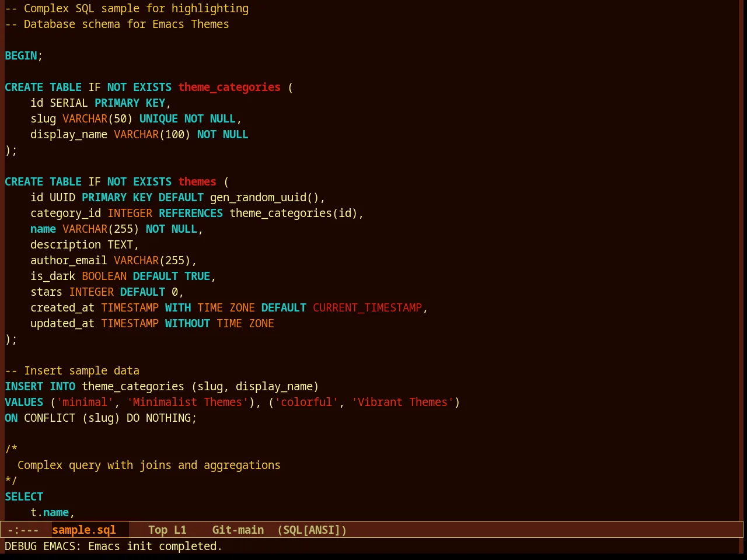Click the sample.sql buffer name in mode line
Screen dimensions: 747x560
pos(84,530)
